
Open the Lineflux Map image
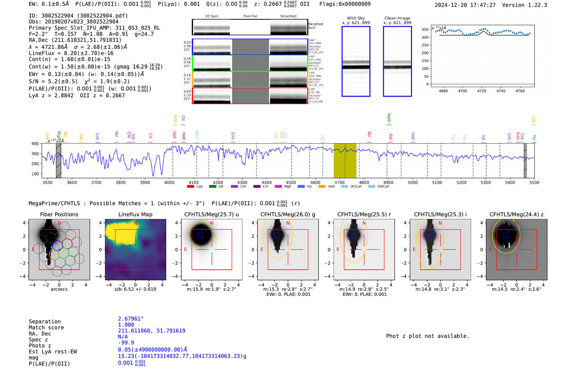[135, 249]
